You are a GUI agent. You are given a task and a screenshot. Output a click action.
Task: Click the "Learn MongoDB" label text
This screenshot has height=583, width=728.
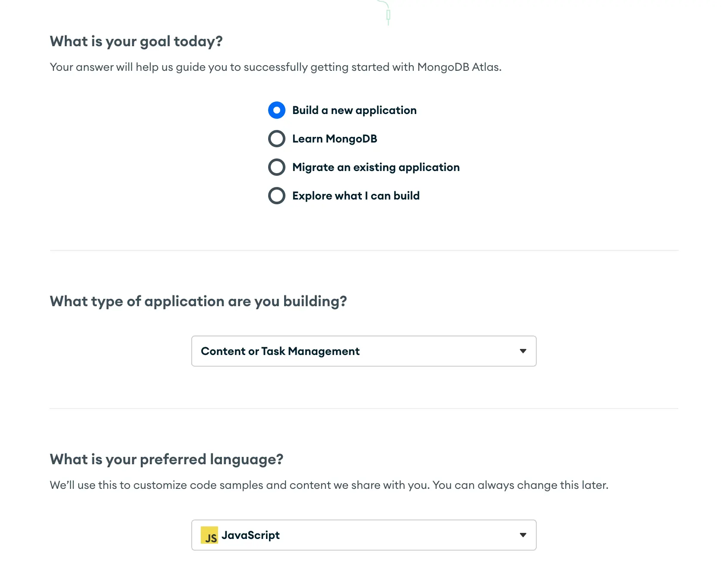point(335,139)
